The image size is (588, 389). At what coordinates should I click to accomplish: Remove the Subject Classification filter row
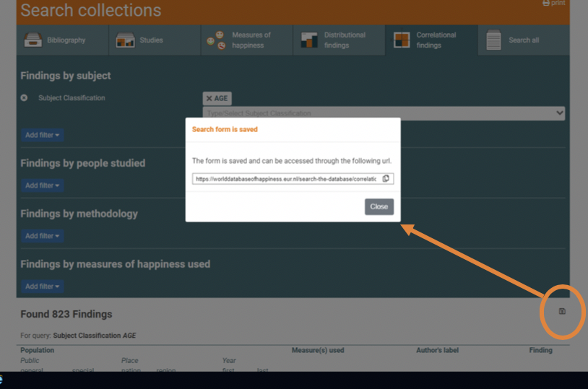[25, 98]
